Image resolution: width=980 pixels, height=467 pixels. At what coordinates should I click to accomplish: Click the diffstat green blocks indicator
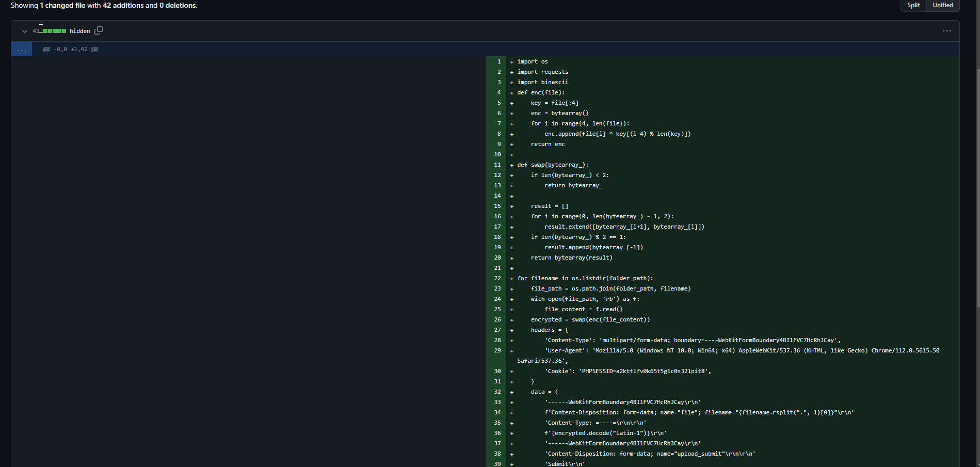[x=54, y=31]
